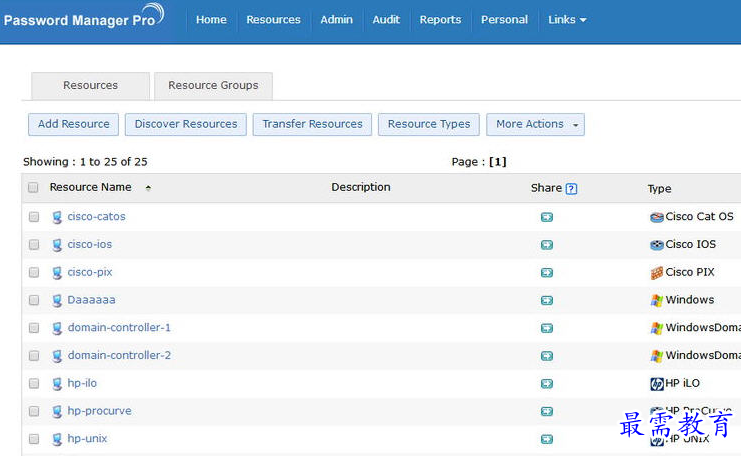Viewport: 741px width, 456px height.
Task: Click the computer icon beside hp-procurve
Action: coord(57,412)
